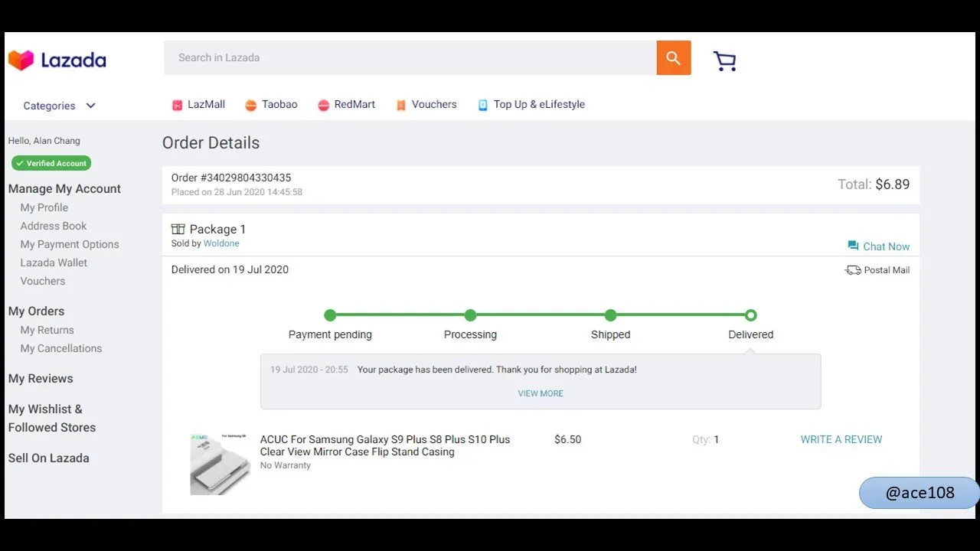Click the Qty: 1 quantity text
Image resolution: width=980 pixels, height=551 pixels.
coord(705,439)
